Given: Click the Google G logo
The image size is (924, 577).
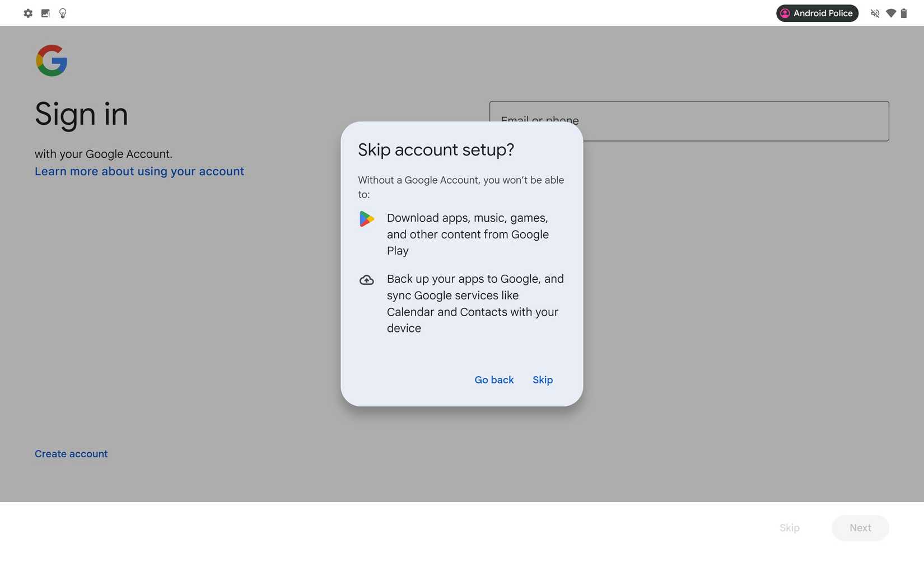Looking at the screenshot, I should [52, 60].
